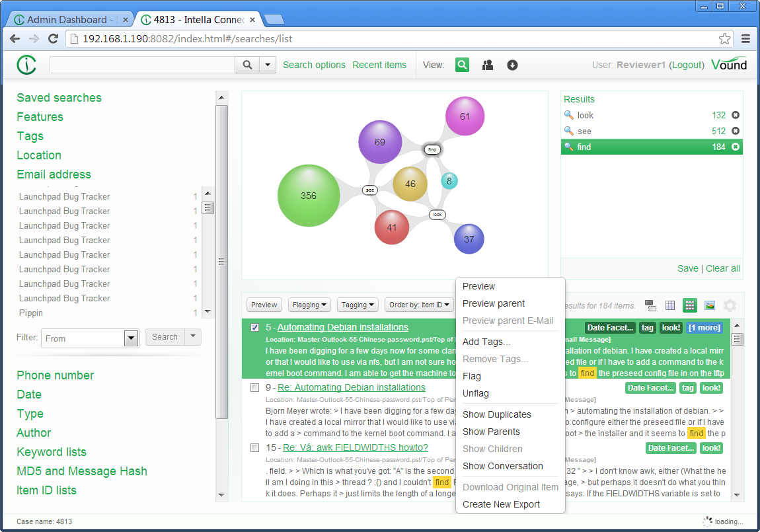Open the Tagging dropdown
760x532 pixels.
[x=358, y=305]
